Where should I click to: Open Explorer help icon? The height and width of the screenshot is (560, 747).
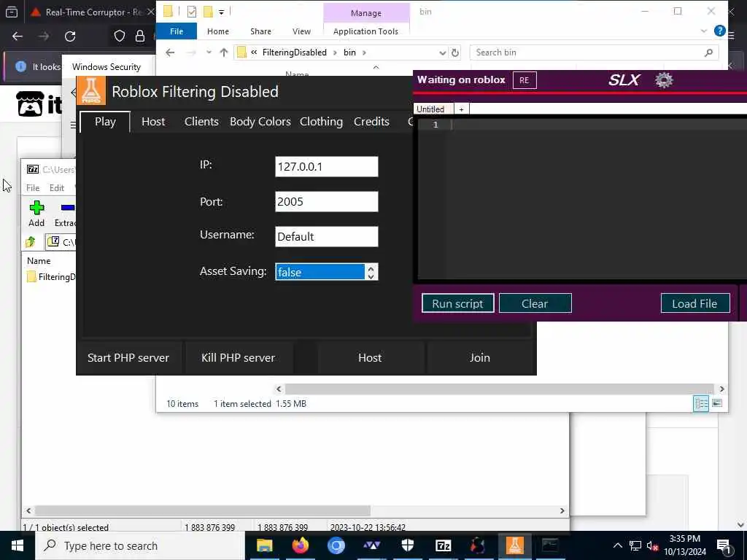click(x=719, y=31)
